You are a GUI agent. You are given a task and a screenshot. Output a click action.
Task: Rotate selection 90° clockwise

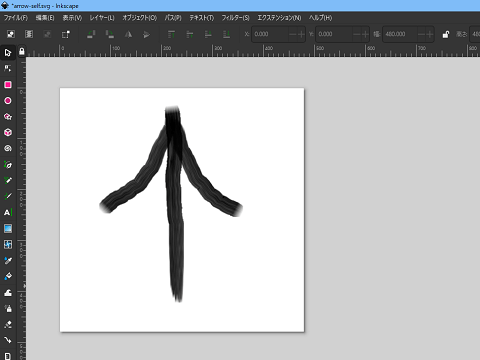click(x=109, y=34)
